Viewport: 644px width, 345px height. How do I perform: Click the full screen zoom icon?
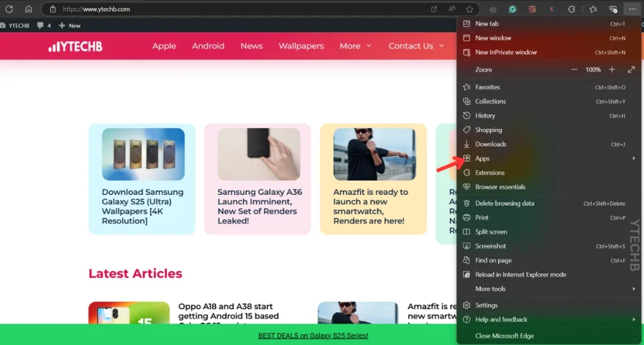click(x=631, y=70)
